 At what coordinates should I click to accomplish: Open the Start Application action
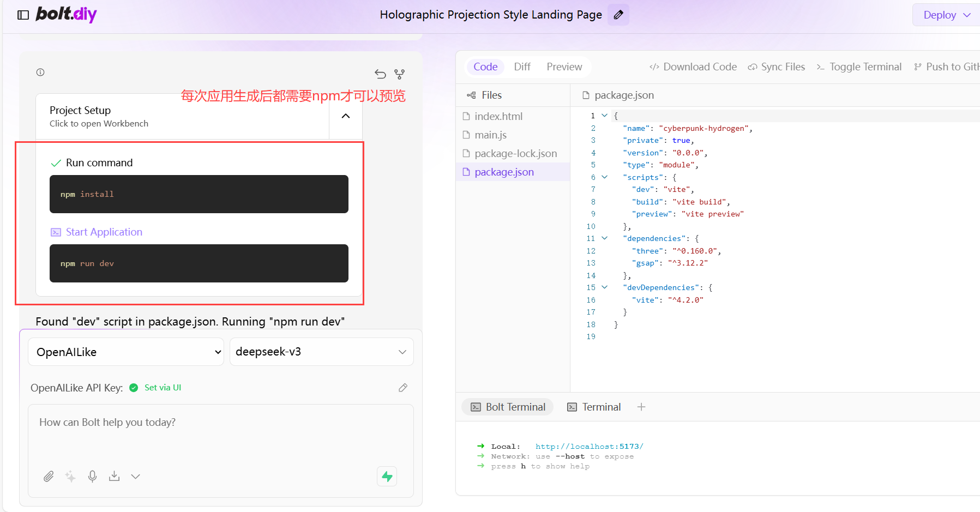pyautogui.click(x=104, y=232)
